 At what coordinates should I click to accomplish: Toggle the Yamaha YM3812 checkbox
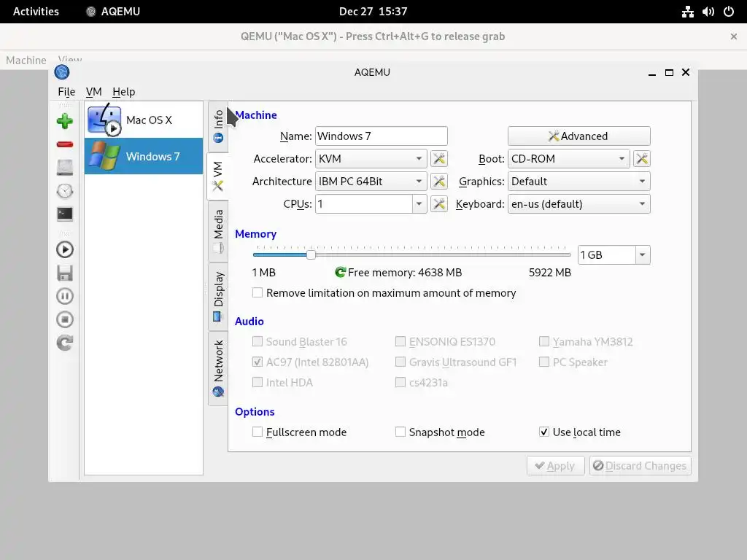[544, 341]
